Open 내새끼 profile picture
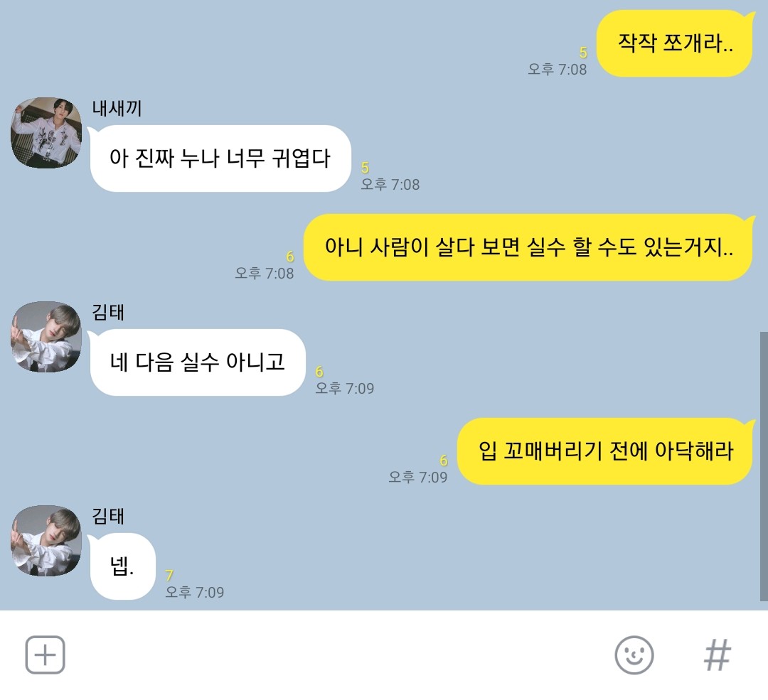Viewport: 768px width, 700px height. [46, 132]
